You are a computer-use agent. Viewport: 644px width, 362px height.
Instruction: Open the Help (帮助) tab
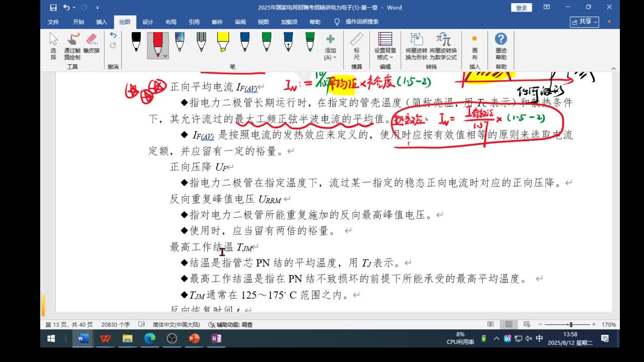coord(315,22)
